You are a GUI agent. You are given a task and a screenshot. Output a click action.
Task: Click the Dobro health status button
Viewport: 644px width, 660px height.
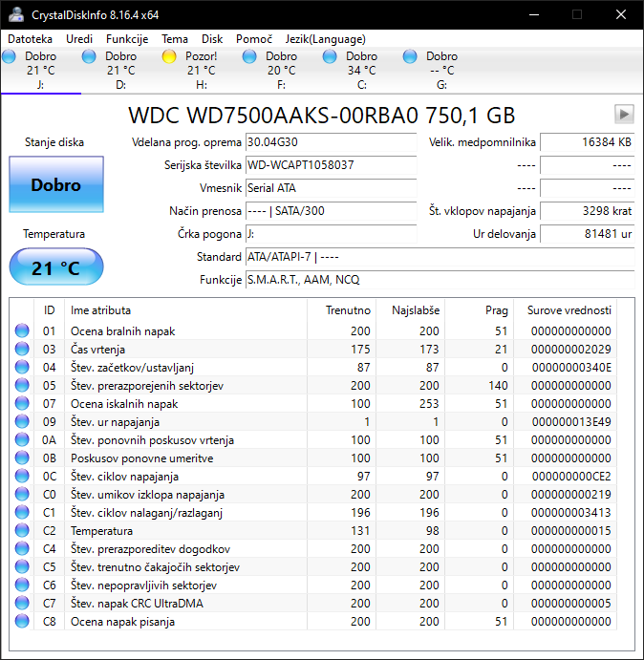pos(56,184)
